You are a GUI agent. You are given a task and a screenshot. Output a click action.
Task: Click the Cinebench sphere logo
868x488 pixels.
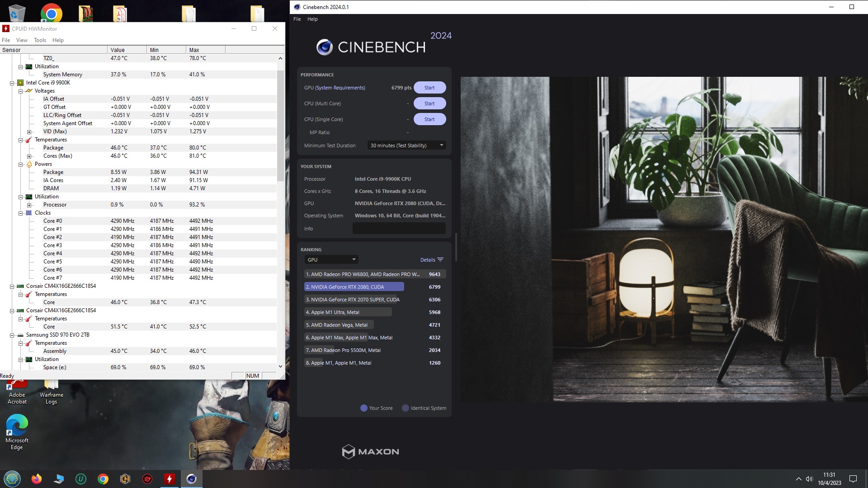point(324,47)
